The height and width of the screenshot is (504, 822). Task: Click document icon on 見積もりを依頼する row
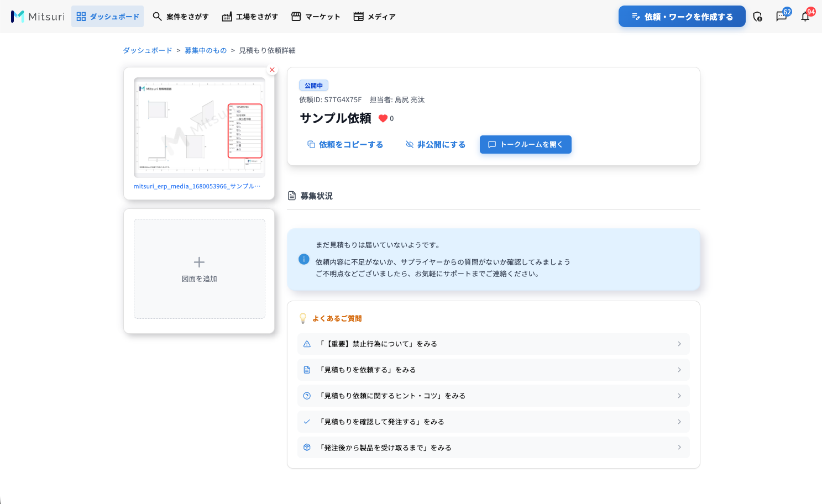[307, 370]
